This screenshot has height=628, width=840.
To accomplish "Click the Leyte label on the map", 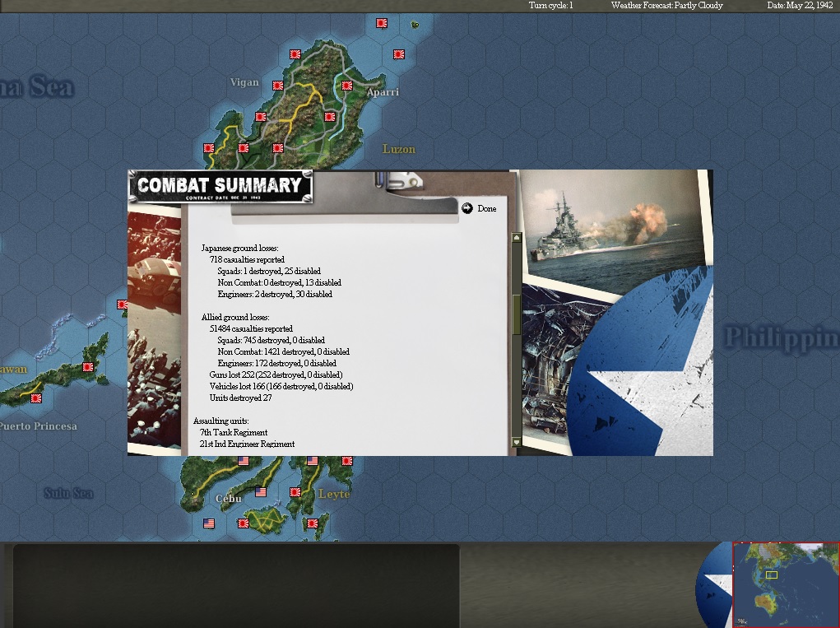I will point(334,494).
